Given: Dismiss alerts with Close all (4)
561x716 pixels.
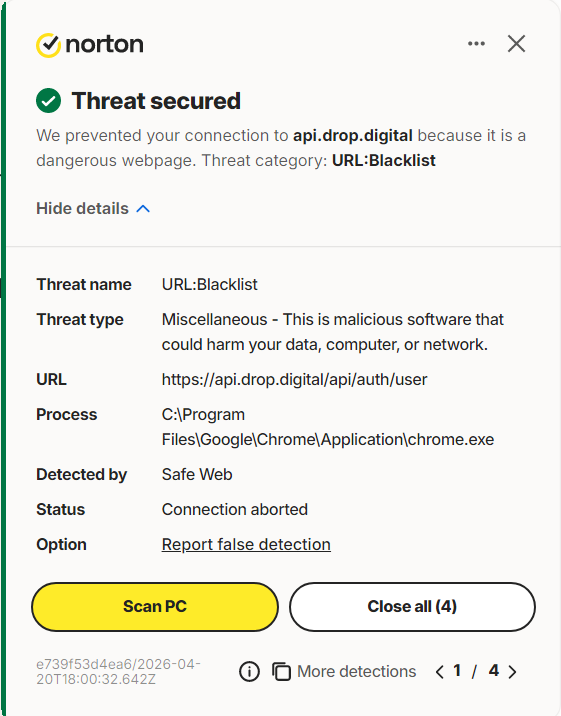Looking at the screenshot, I should pos(412,606).
